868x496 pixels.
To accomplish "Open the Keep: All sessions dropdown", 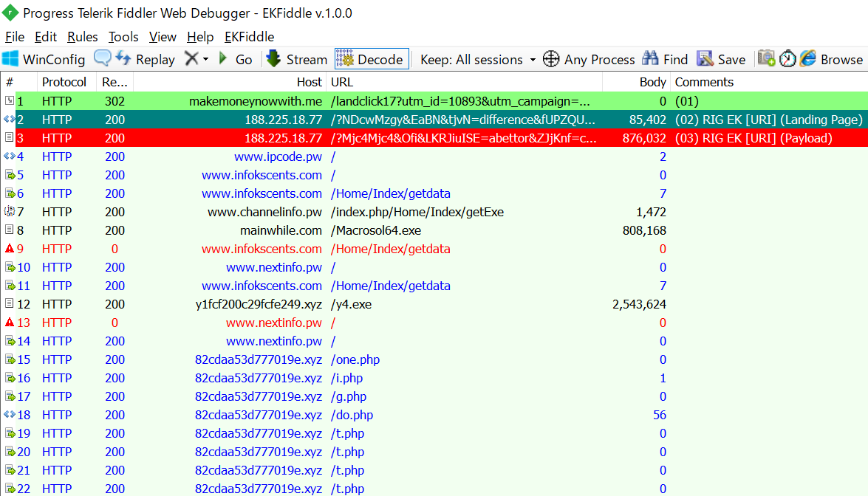I will pos(478,59).
